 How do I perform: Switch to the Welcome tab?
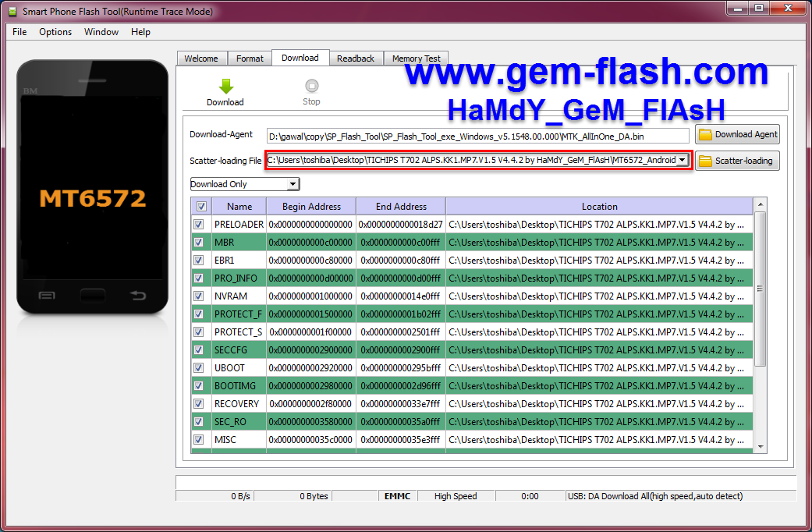click(x=201, y=59)
